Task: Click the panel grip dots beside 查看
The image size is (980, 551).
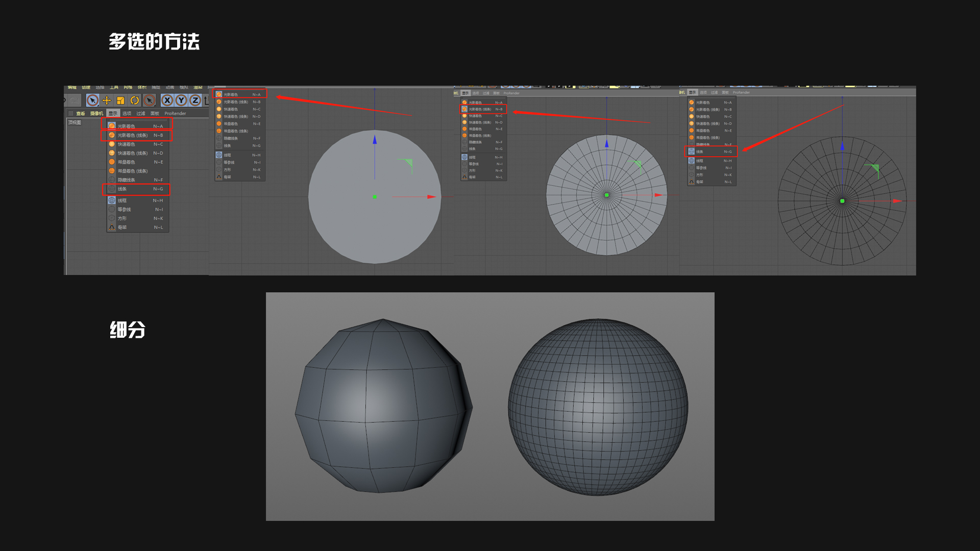Action: point(70,113)
